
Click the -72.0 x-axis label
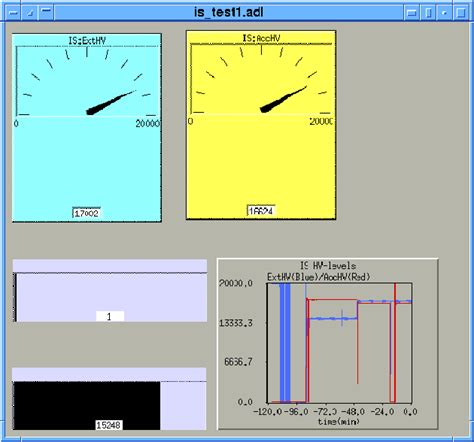[325, 412]
